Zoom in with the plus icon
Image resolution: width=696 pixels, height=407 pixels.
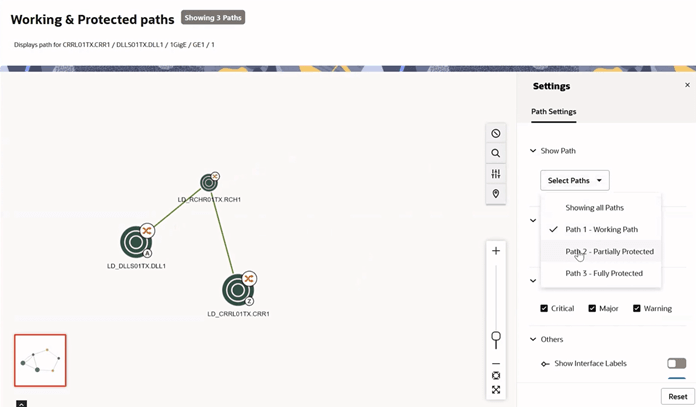[496, 251]
